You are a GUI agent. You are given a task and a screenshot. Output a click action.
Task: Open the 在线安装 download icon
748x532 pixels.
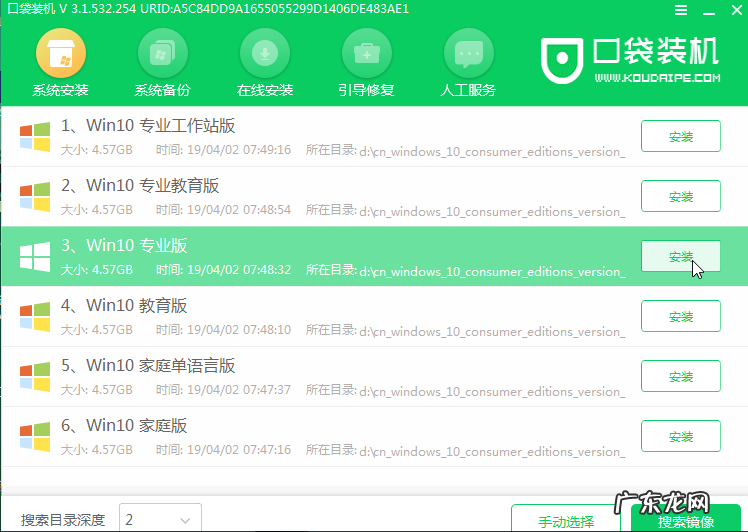point(265,53)
